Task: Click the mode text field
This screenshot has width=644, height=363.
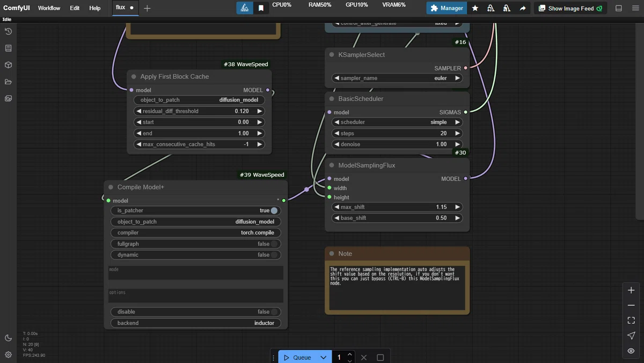Action: 196,273
